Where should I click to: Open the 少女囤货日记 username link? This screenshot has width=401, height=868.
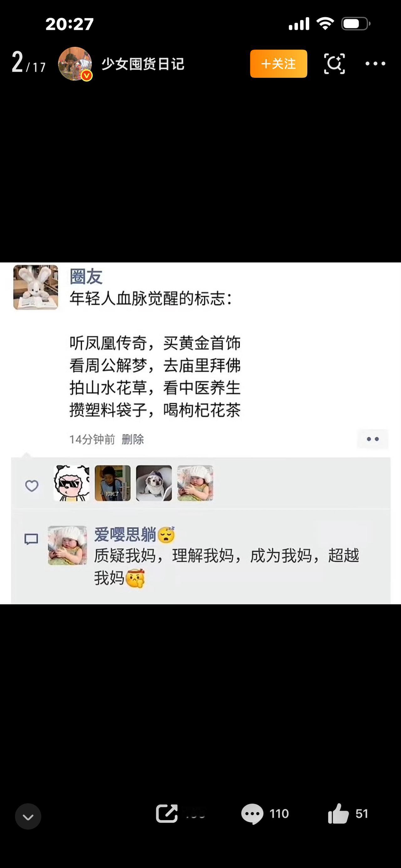(x=143, y=64)
